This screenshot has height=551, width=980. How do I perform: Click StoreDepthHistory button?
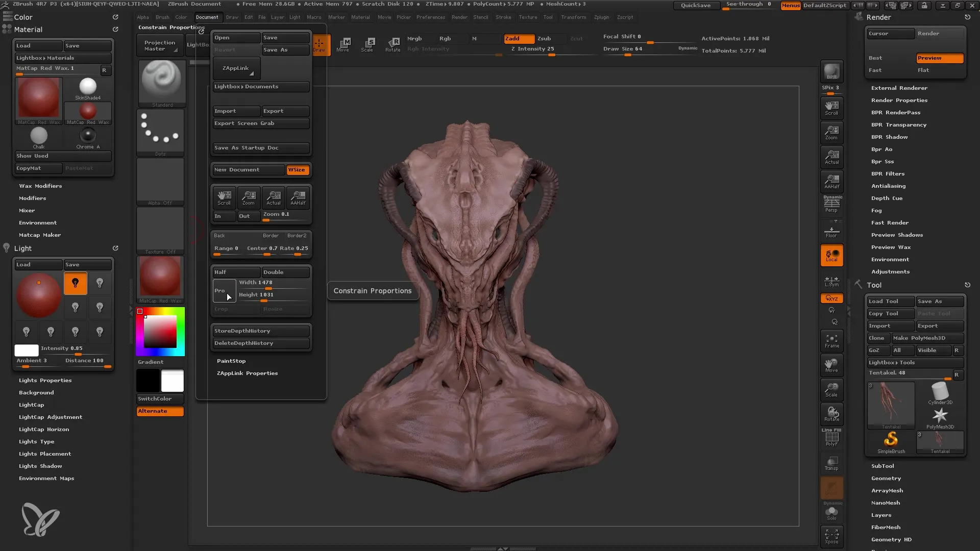pos(261,331)
